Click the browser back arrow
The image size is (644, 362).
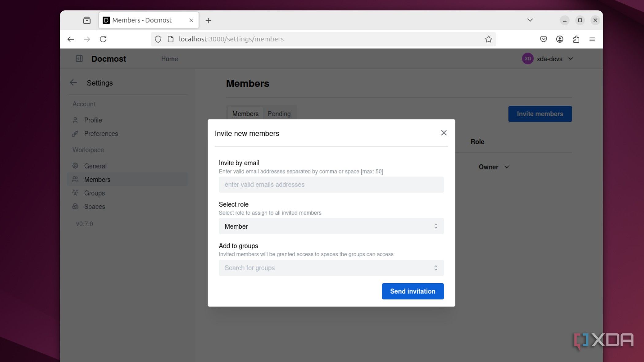(71, 39)
